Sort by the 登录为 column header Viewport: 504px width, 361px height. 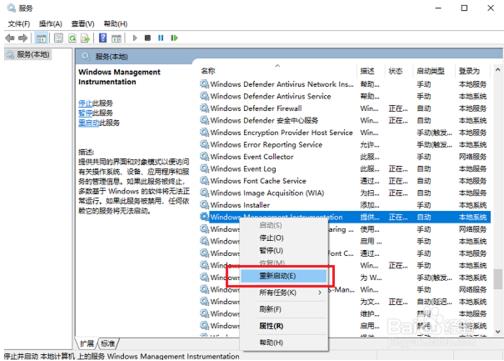[473, 71]
